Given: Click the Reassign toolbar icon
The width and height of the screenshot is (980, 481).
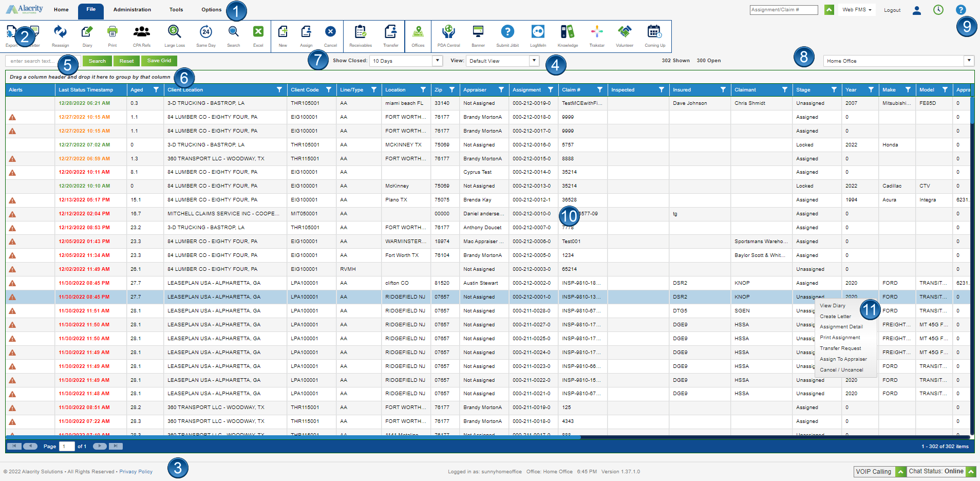Looking at the screenshot, I should [60, 32].
